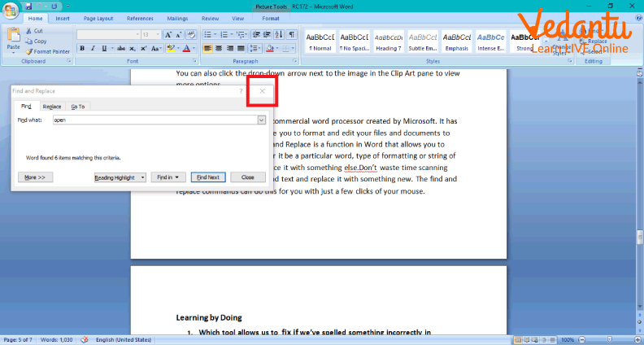Select the center alignment icon
Viewport: 644px width, 345px height.
coord(220,49)
